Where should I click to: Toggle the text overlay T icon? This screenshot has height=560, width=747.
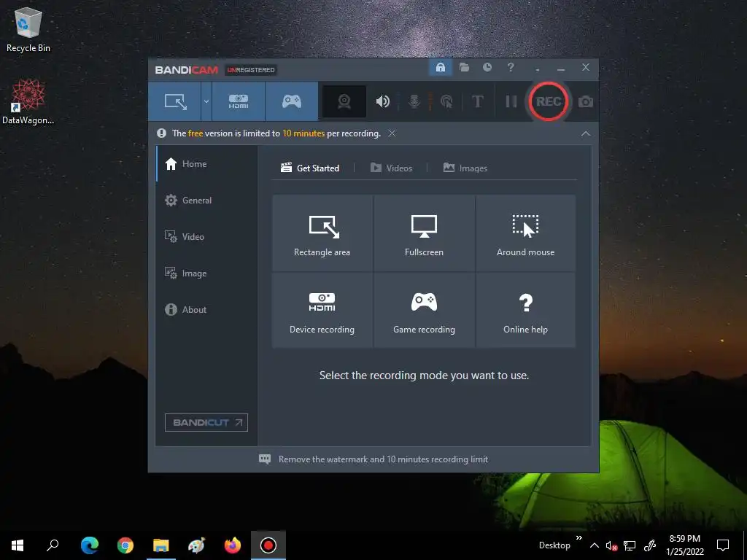477,101
